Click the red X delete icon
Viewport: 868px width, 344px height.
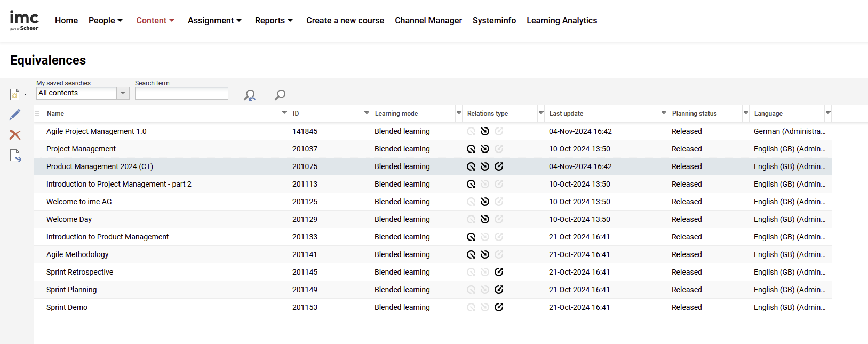click(15, 135)
